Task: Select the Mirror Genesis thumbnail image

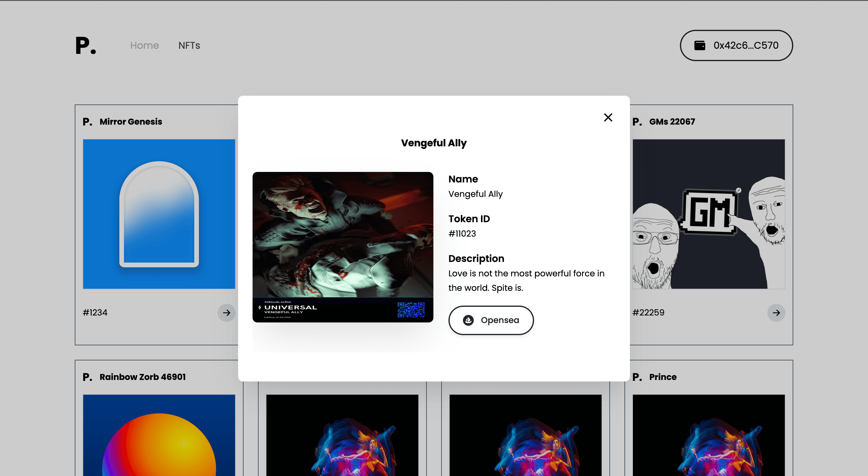Action: (159, 214)
